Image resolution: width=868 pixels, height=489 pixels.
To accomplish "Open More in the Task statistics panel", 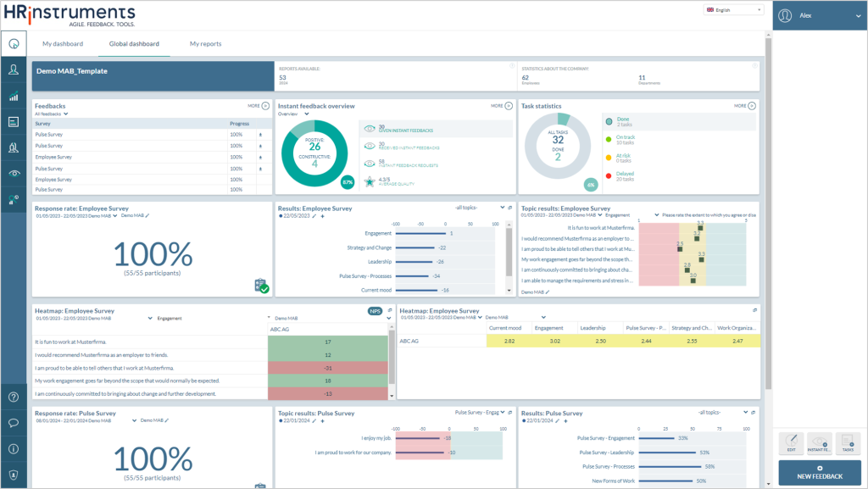I will (x=744, y=106).
